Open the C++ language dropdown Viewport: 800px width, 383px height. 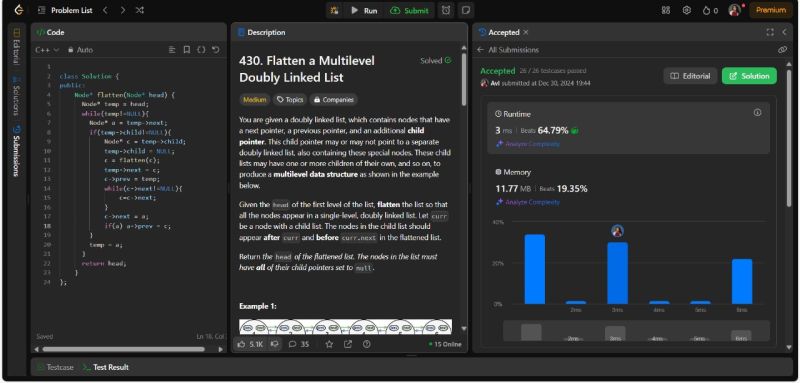[x=47, y=50]
